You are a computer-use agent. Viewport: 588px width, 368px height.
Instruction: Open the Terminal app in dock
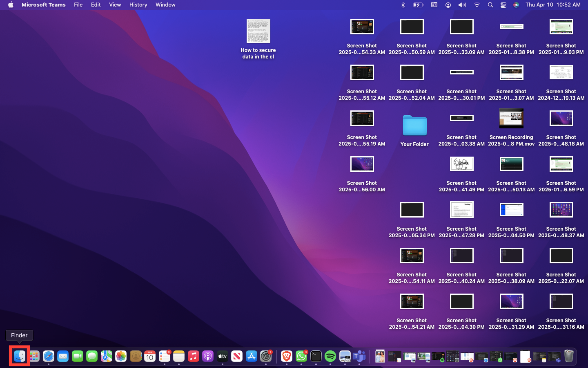click(x=316, y=356)
